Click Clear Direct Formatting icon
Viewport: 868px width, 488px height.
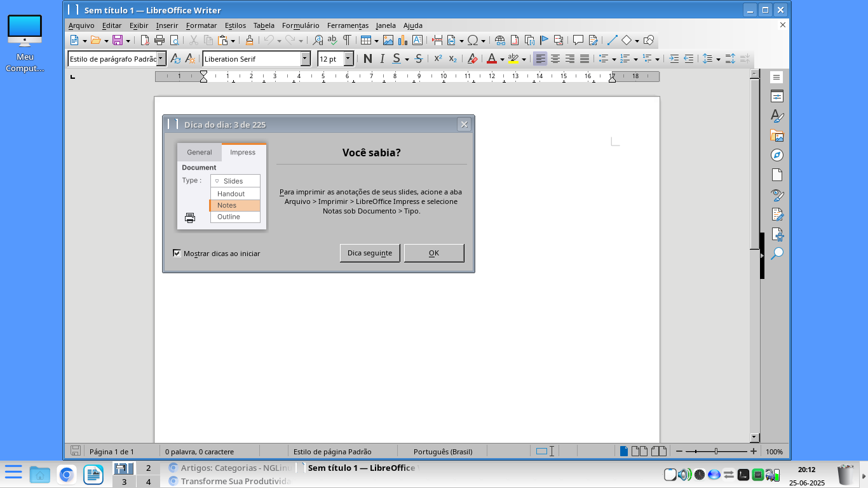472,58
